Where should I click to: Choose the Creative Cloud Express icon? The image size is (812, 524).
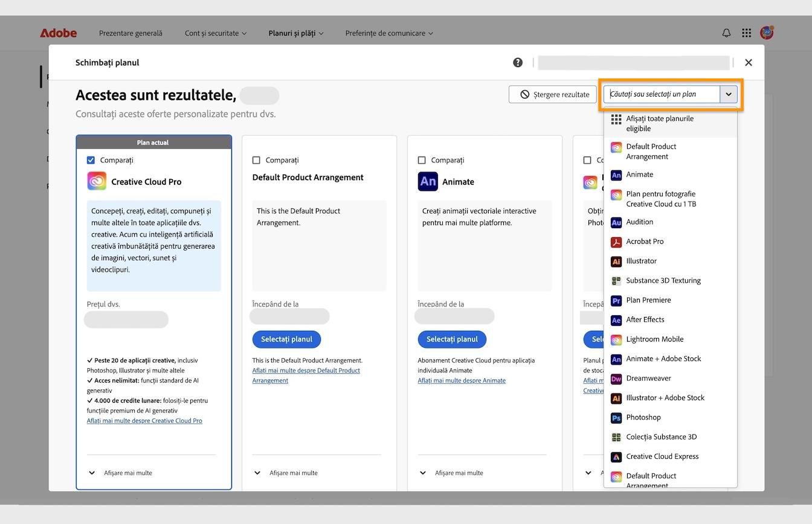[616, 457]
